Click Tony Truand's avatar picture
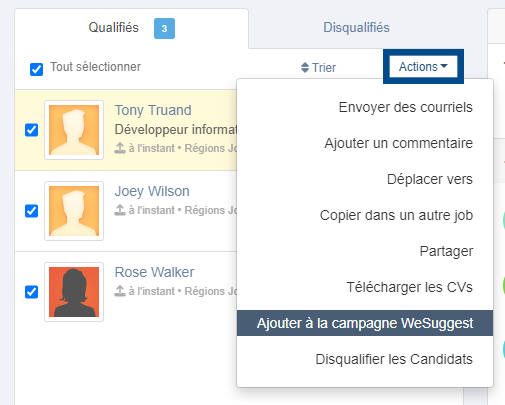The image size is (505, 405). coord(74,130)
